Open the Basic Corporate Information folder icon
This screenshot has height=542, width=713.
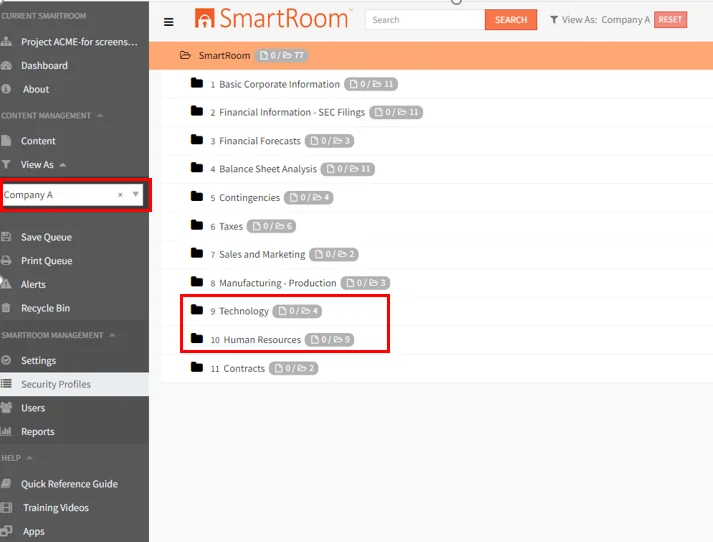pyautogui.click(x=197, y=83)
